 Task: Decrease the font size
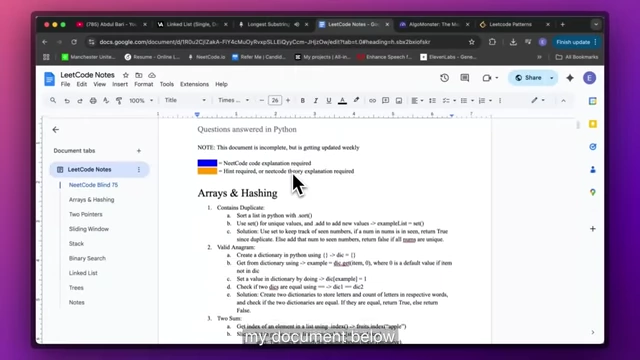coord(262,100)
